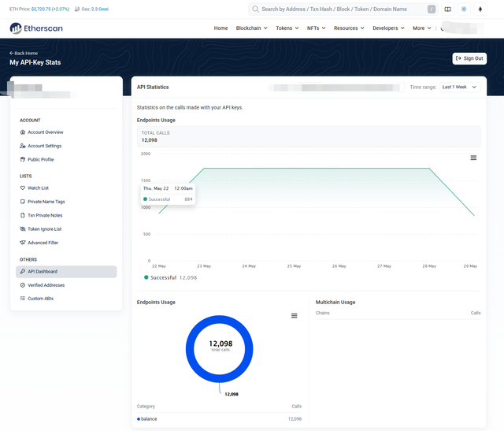Go to the Home nav item

click(x=220, y=28)
